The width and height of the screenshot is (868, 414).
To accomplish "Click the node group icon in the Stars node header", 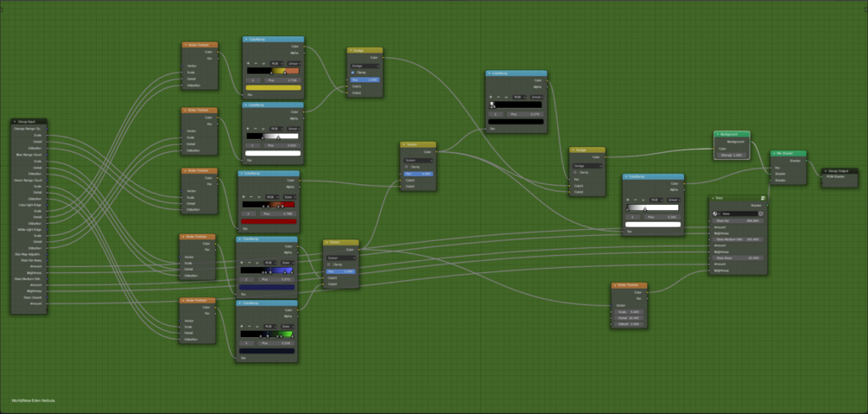I will (763, 198).
